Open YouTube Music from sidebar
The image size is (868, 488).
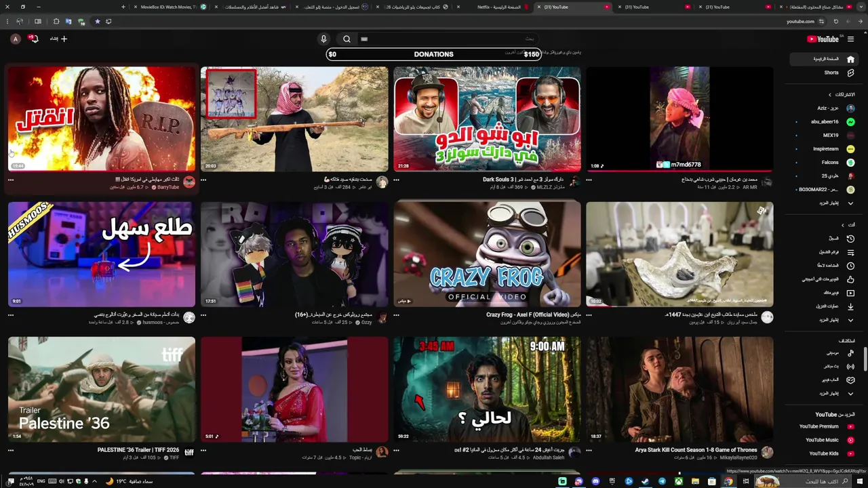(824, 440)
